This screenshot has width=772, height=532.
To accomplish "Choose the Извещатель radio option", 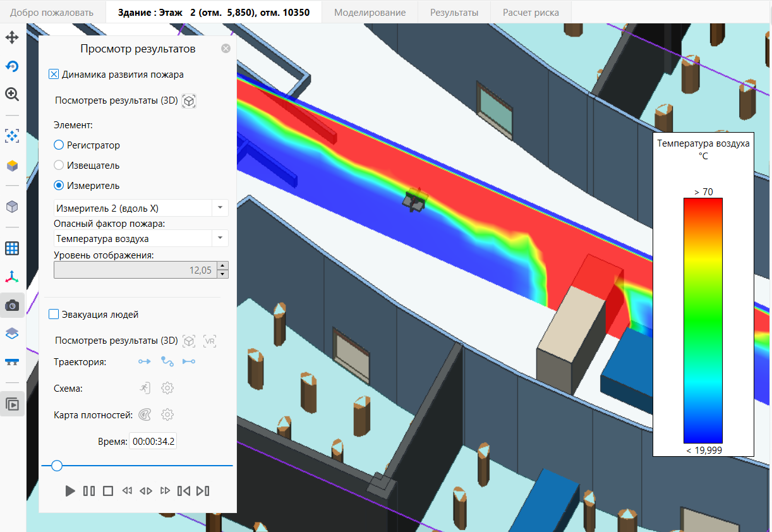I will (x=59, y=165).
